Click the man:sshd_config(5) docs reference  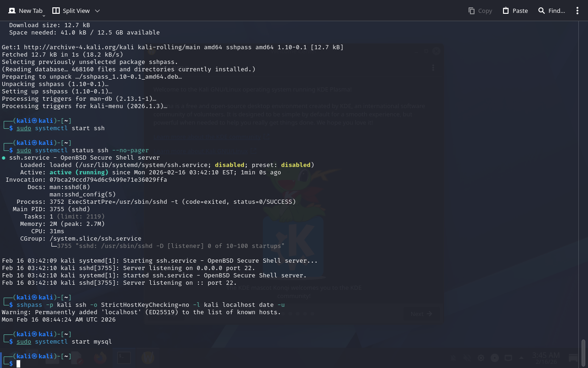tap(83, 195)
